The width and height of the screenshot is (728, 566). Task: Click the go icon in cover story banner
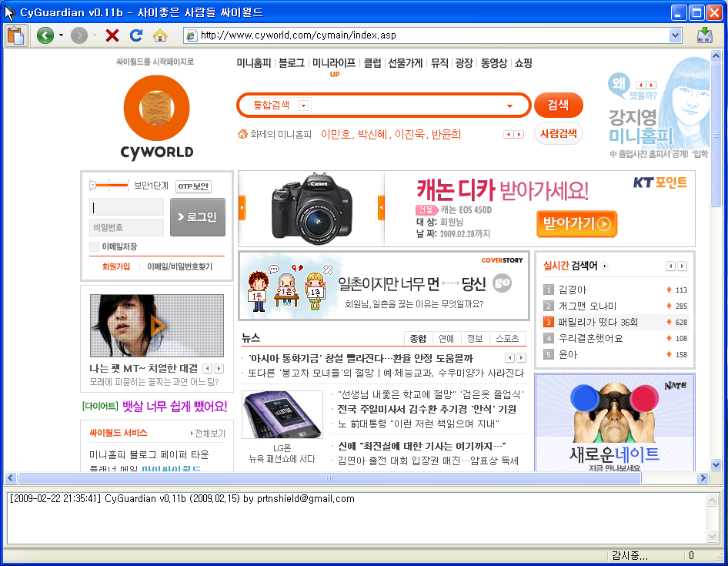point(502,283)
